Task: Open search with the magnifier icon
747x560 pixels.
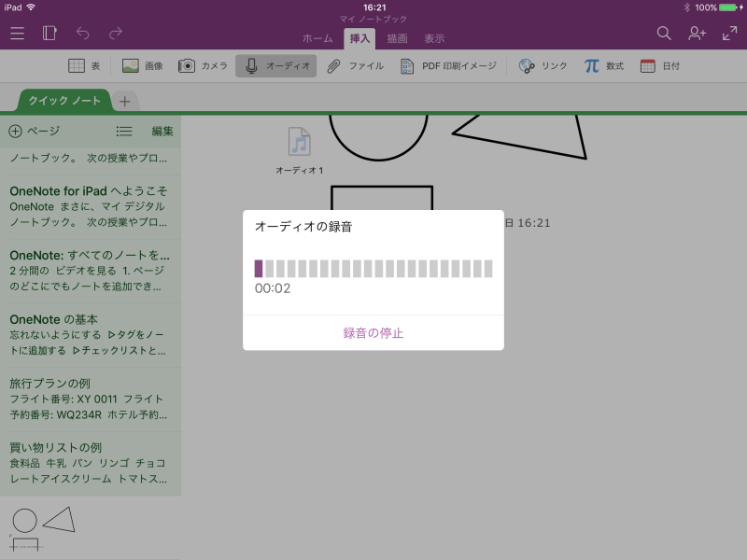Action: pos(664,34)
